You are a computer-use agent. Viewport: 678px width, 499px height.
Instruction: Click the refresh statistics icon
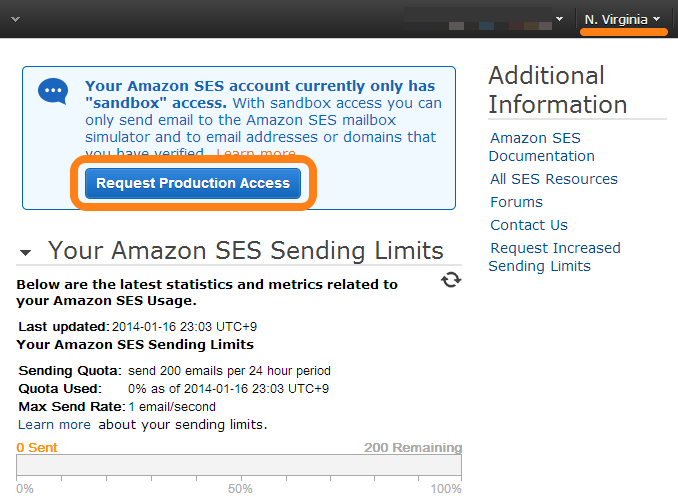pyautogui.click(x=451, y=280)
